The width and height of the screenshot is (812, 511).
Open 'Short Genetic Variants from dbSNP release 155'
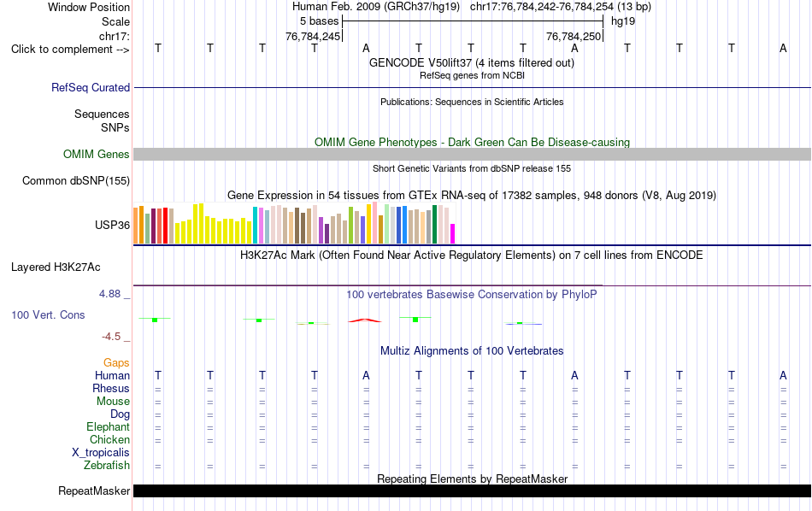point(472,168)
